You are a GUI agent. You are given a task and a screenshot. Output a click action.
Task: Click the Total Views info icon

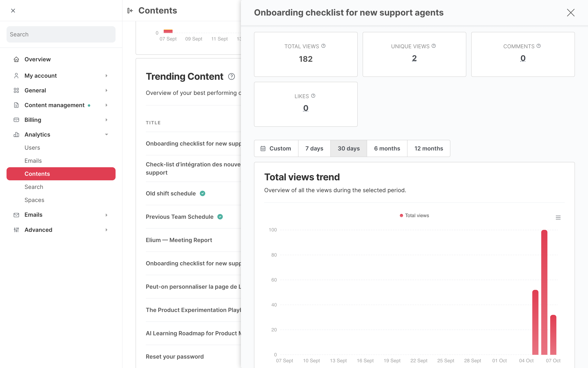323,46
